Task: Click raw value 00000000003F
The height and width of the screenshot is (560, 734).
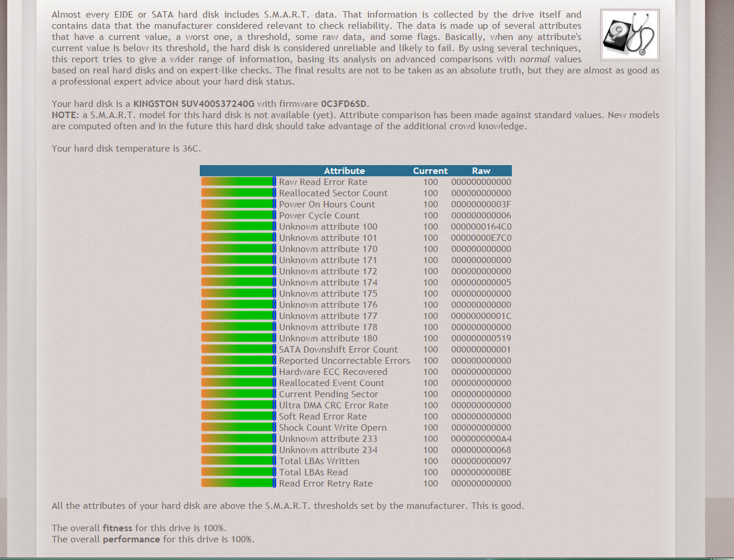Action: (481, 204)
